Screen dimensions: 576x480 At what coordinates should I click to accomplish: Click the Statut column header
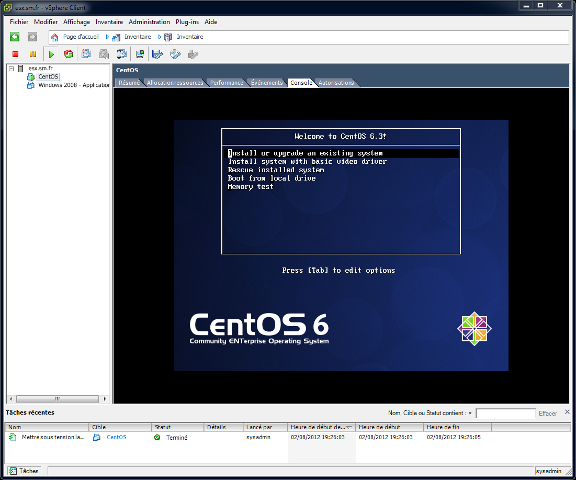177,427
